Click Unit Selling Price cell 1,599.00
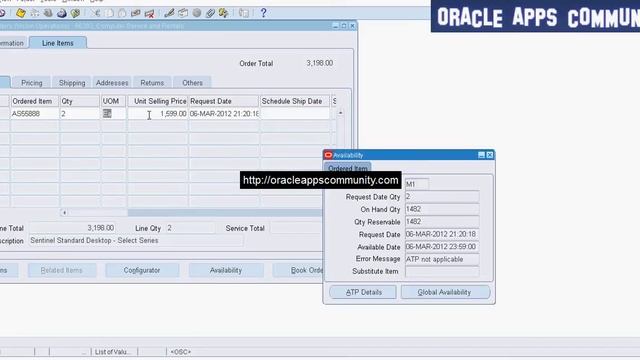 coord(158,113)
